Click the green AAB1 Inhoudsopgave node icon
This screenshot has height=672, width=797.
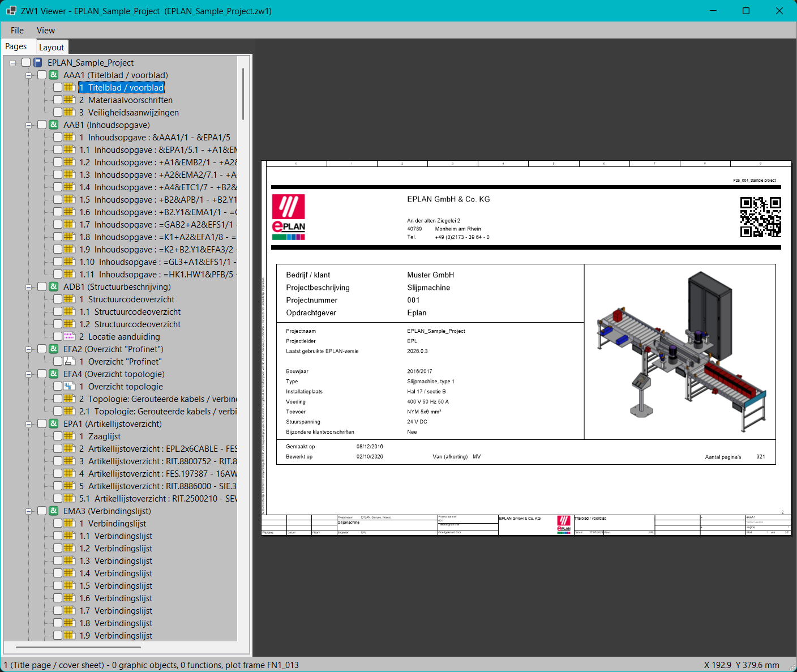click(54, 125)
